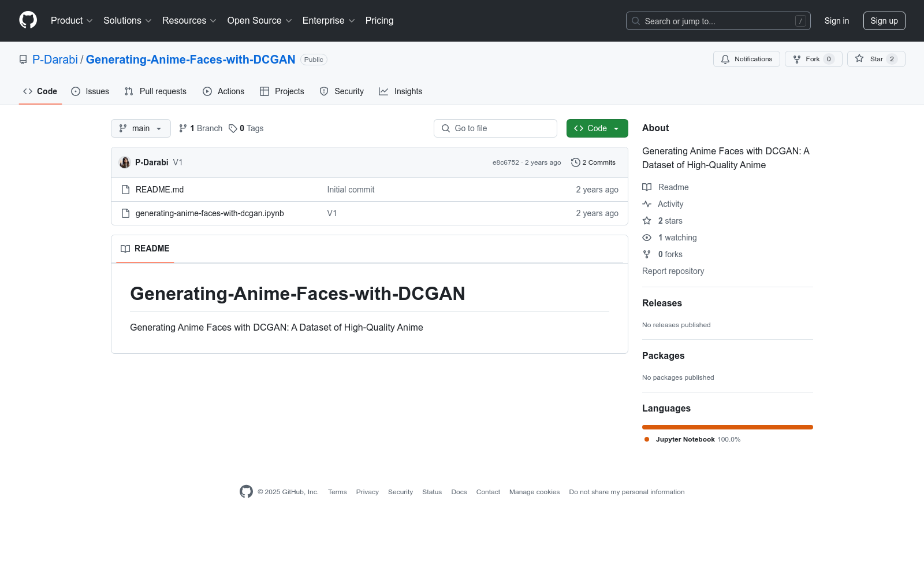Open the main branch selector dropdown

(x=141, y=128)
